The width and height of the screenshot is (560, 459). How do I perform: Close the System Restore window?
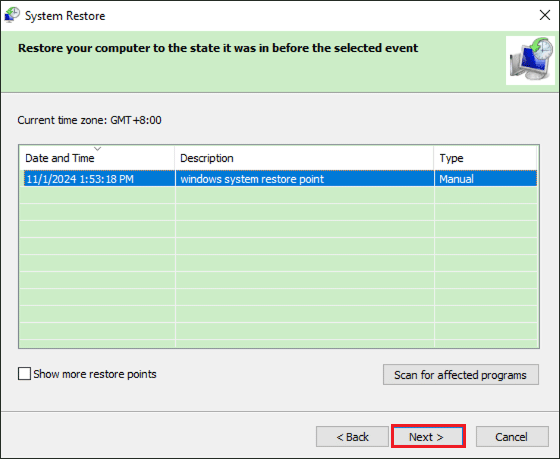point(545,15)
